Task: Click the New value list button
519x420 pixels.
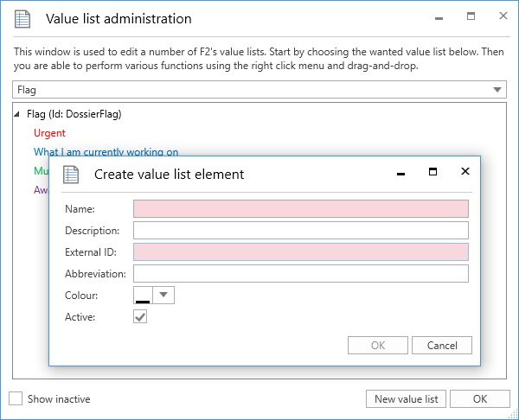Action: point(406,398)
